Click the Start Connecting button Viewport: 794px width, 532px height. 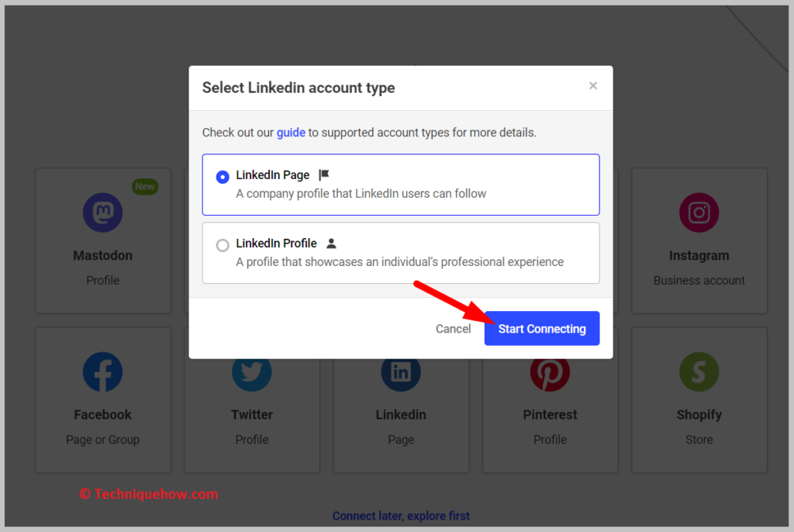tap(542, 328)
